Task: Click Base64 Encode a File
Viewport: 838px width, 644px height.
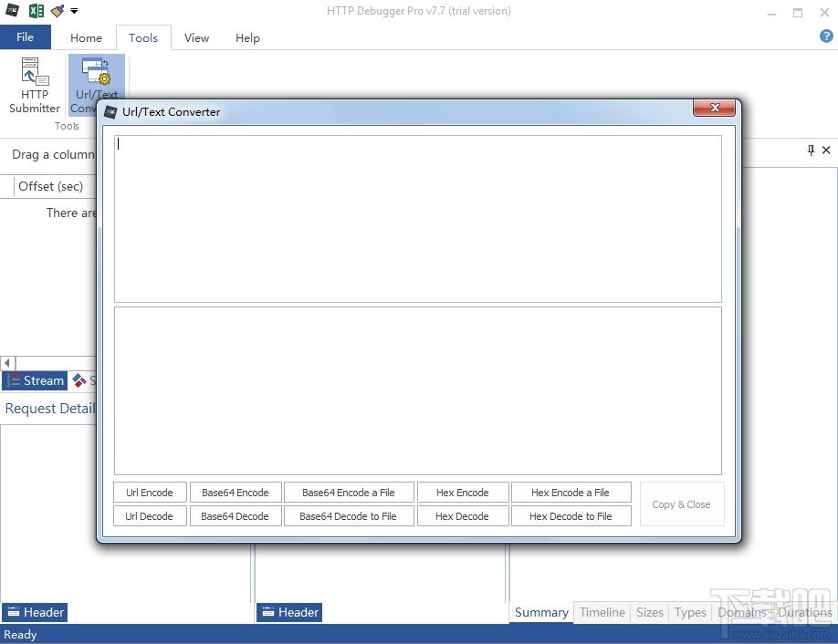Action: pyautogui.click(x=349, y=493)
